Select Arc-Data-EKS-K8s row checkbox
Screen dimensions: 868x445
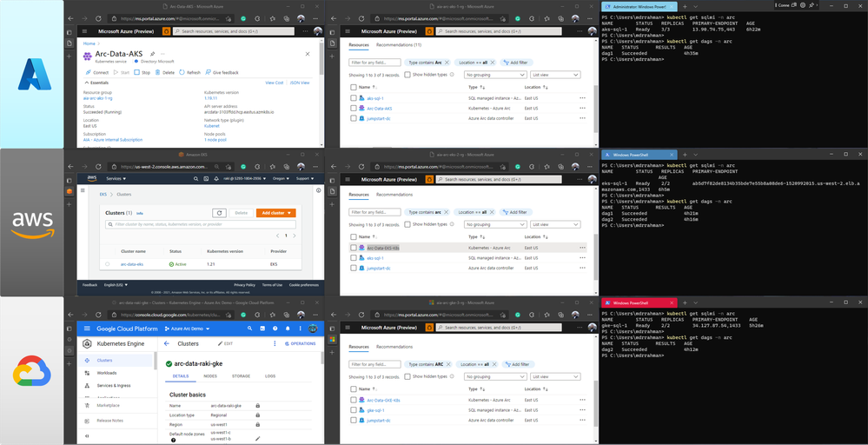pos(354,248)
